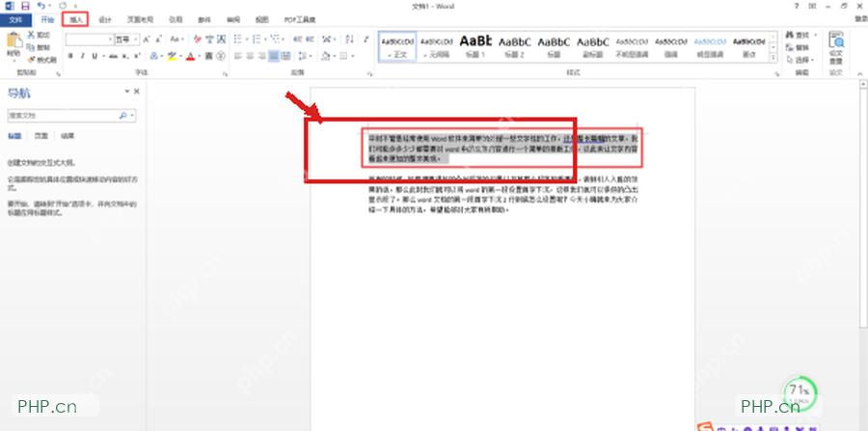Toggle bold formatting
Image resolution: width=868 pixels, height=431 pixels.
[x=70, y=56]
